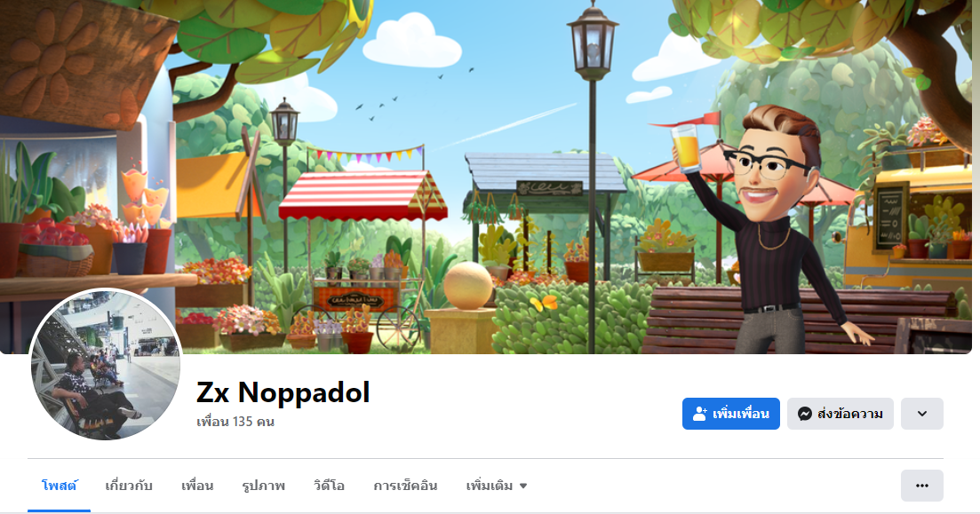Open the round profile picture thumbnail
The height and width of the screenshot is (514, 980).
click(x=106, y=365)
